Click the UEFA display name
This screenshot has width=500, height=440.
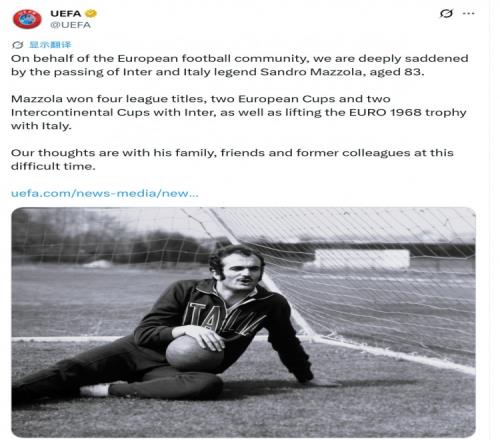pos(66,14)
